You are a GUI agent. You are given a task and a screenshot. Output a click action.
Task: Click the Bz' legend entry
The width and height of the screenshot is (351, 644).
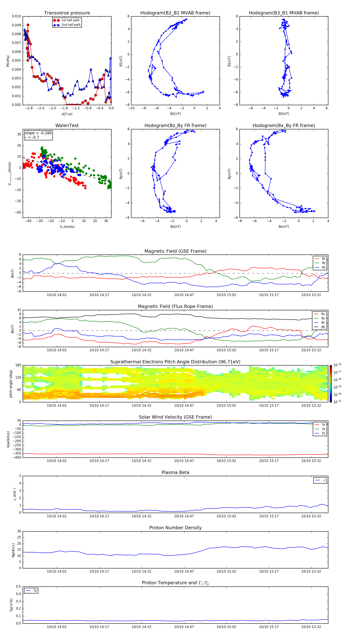(x=320, y=323)
